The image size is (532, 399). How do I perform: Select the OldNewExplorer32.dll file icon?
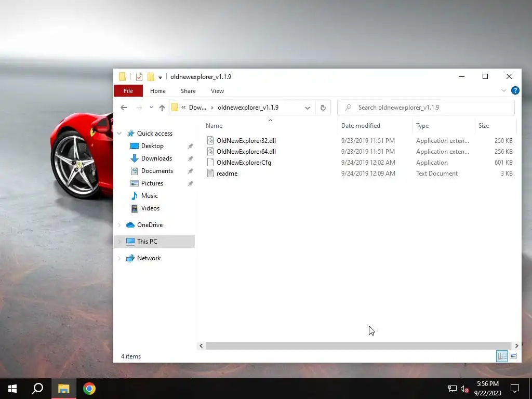point(210,140)
